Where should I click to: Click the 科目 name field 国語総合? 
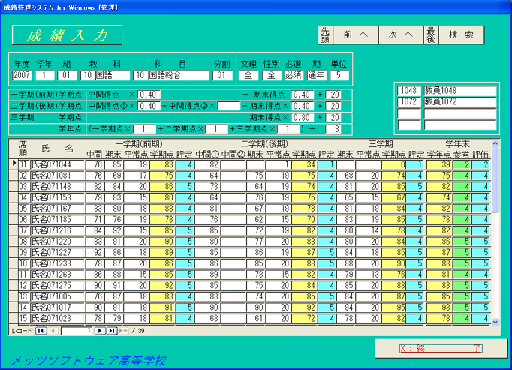click(178, 75)
